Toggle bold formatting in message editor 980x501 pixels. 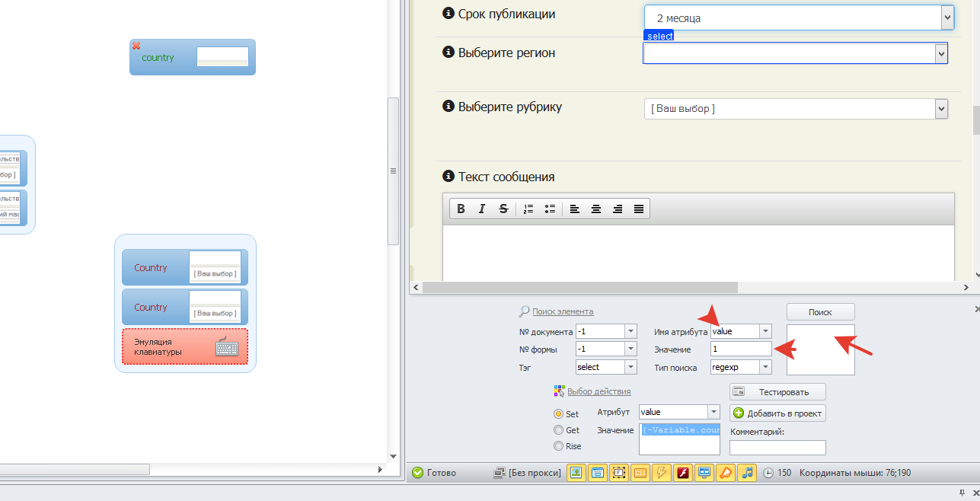(x=461, y=209)
